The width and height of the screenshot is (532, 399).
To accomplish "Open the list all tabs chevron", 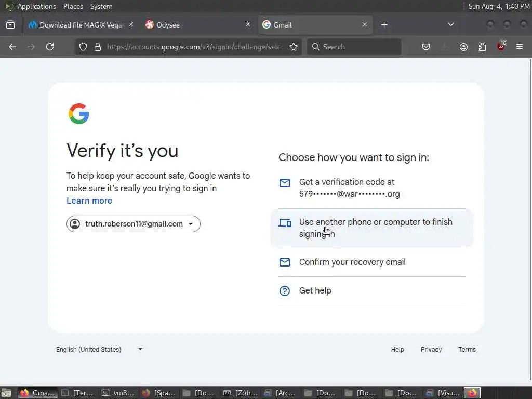I will pyautogui.click(x=450, y=25).
